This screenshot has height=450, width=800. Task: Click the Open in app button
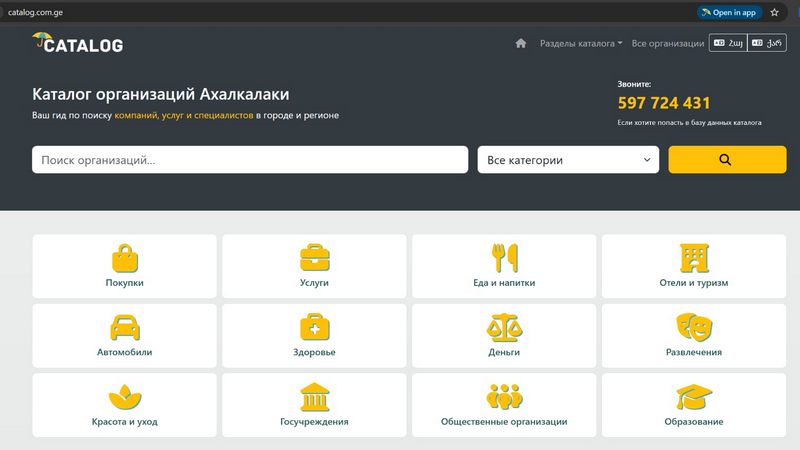[729, 12]
